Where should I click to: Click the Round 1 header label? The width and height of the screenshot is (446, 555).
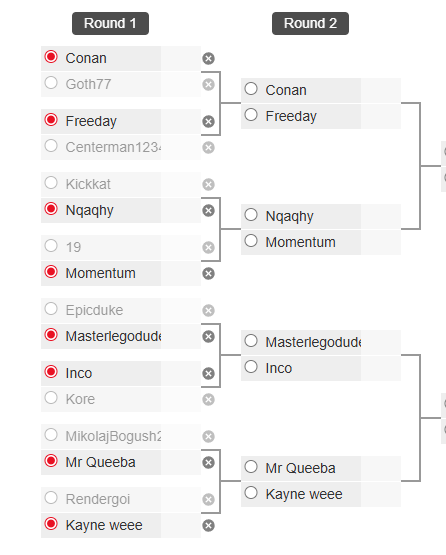pyautogui.click(x=110, y=23)
